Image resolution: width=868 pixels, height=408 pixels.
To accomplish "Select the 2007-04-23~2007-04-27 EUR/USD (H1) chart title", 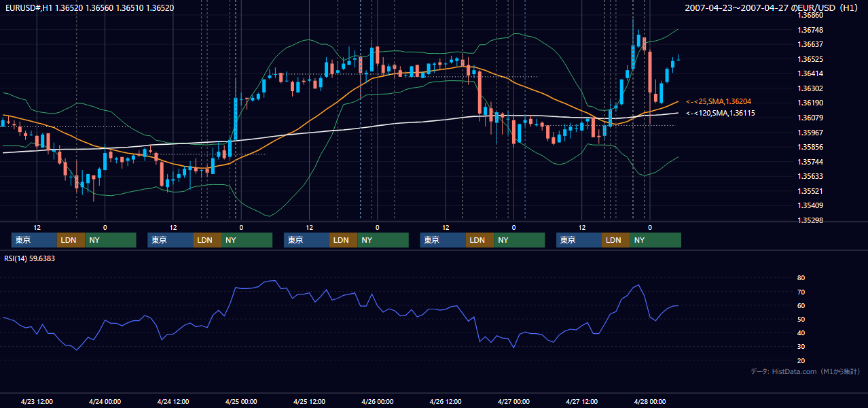I will (x=773, y=8).
